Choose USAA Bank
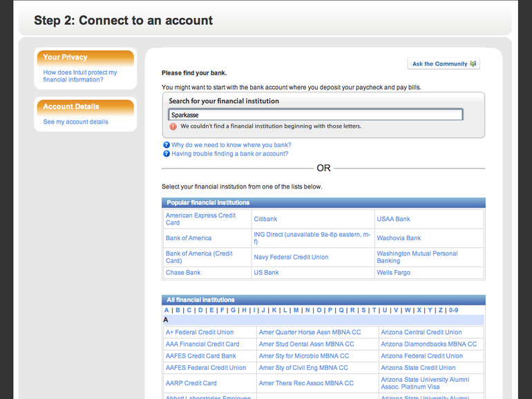532x399 pixels. point(394,219)
